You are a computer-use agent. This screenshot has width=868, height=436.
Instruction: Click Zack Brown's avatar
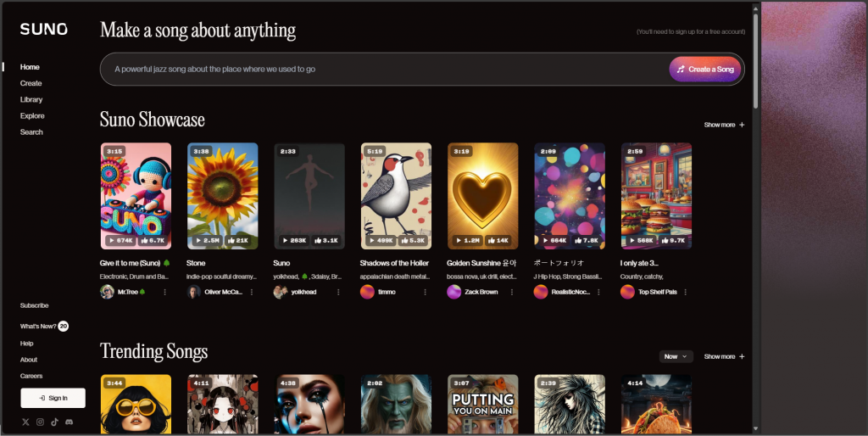click(x=454, y=292)
